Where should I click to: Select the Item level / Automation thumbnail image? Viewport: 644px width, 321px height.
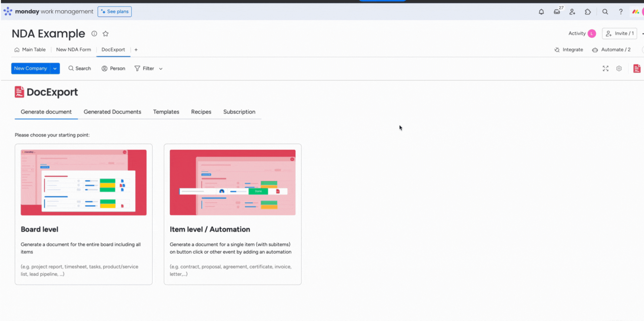pos(232,183)
